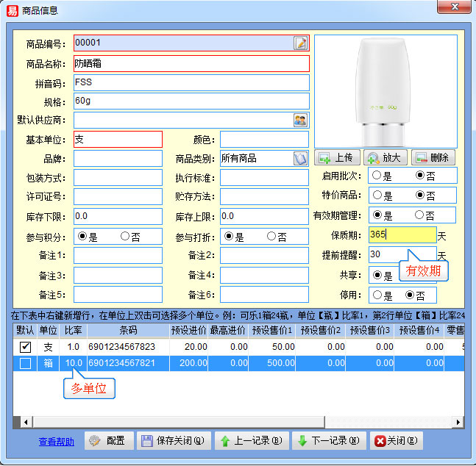The image size is (476, 466).
Task: Open the 配置 settings button
Action: [107, 441]
